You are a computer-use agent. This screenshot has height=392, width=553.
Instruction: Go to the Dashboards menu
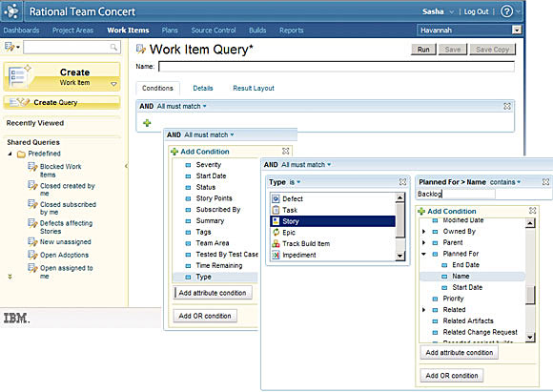click(x=21, y=31)
